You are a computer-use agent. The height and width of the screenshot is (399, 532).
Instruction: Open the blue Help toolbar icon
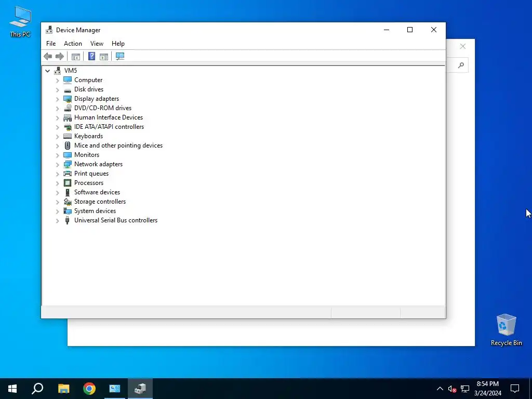tap(91, 56)
